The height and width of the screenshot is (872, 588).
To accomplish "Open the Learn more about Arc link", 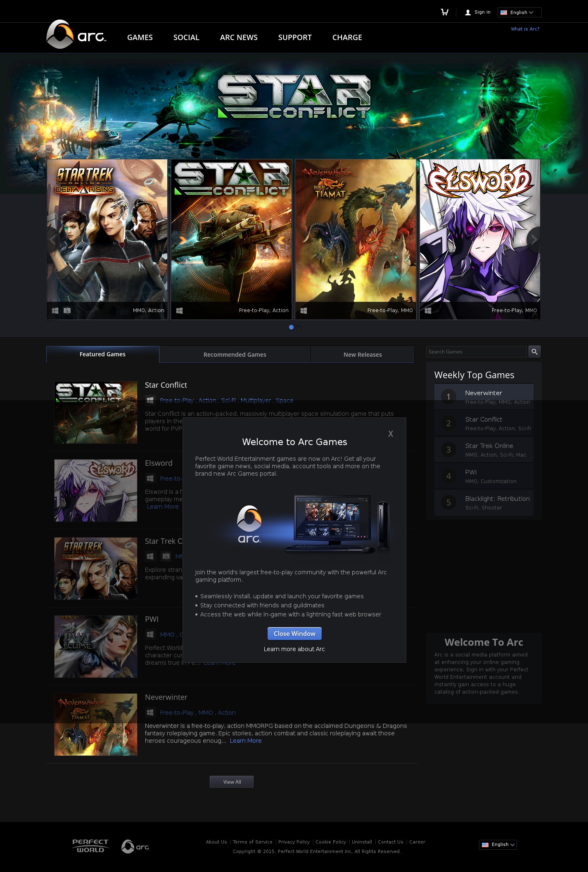I will (x=294, y=649).
